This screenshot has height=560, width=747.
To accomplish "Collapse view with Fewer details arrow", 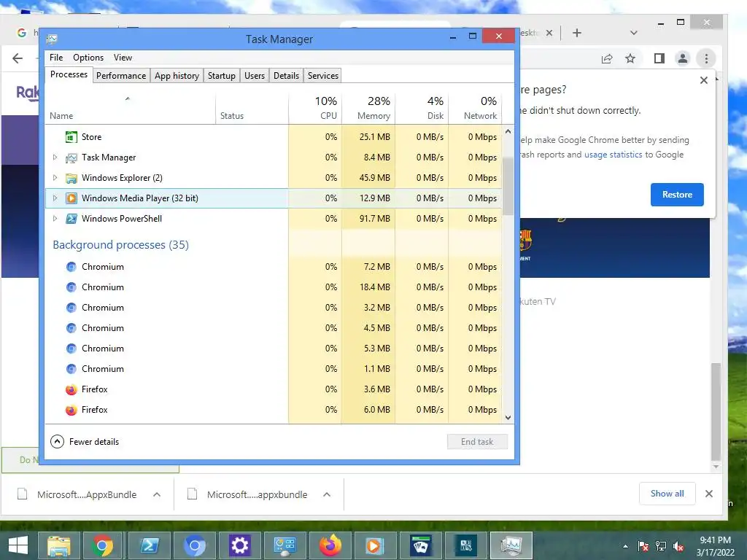I will 57,441.
